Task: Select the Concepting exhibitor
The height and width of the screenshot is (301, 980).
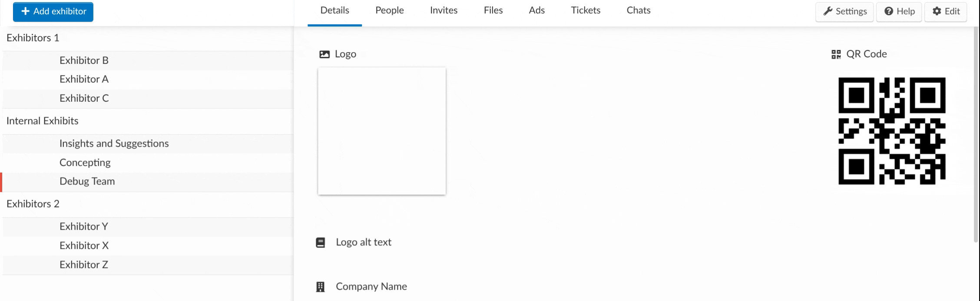Action: pos(148,163)
